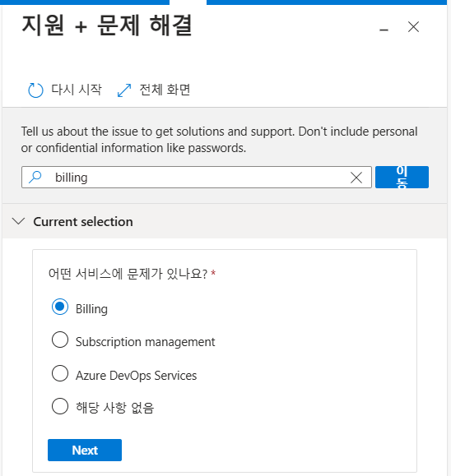
Task: Click the Current selection heading text
Action: click(83, 222)
